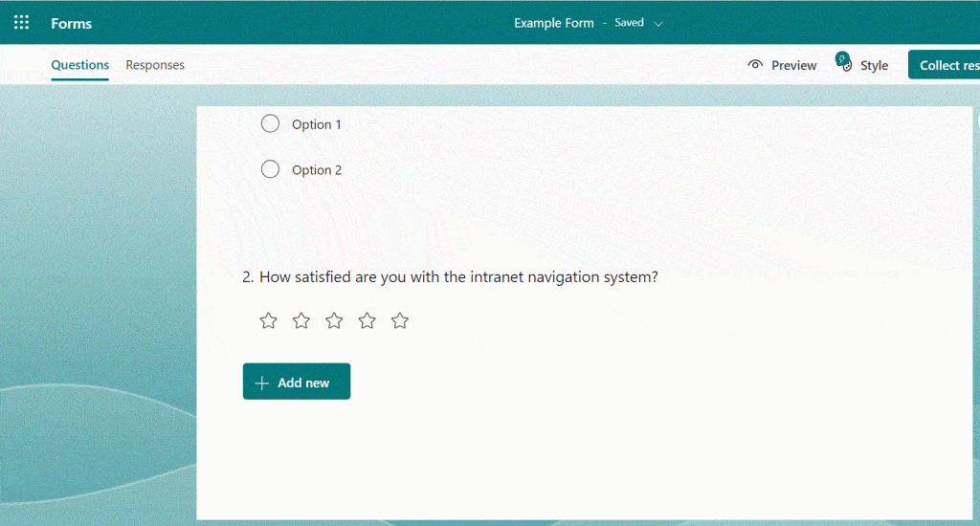The image size is (980, 526).
Task: Rate five stars on question 2
Action: pyautogui.click(x=400, y=320)
